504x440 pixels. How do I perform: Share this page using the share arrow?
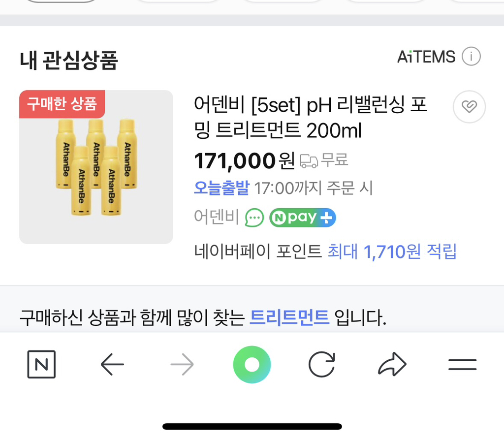pyautogui.click(x=391, y=364)
